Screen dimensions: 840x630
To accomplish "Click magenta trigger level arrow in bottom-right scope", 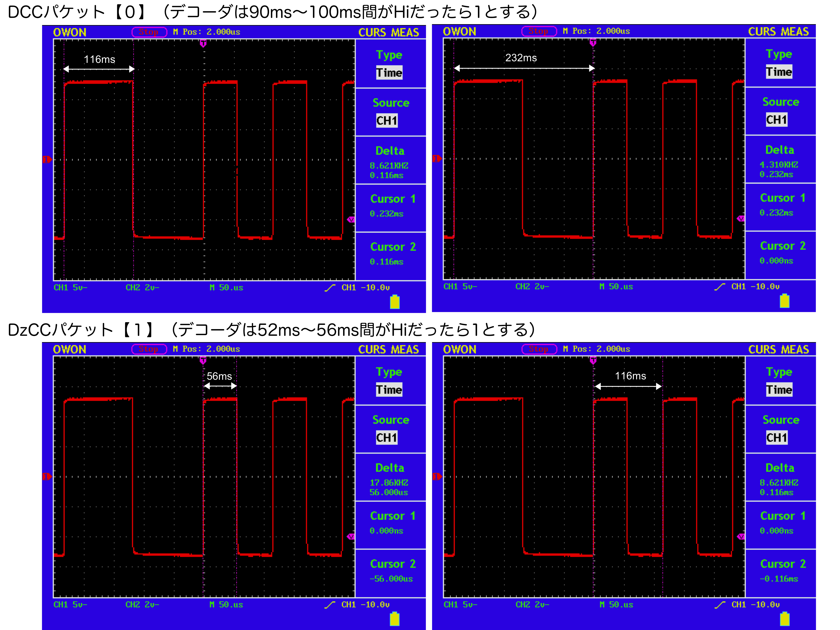I will point(741,536).
